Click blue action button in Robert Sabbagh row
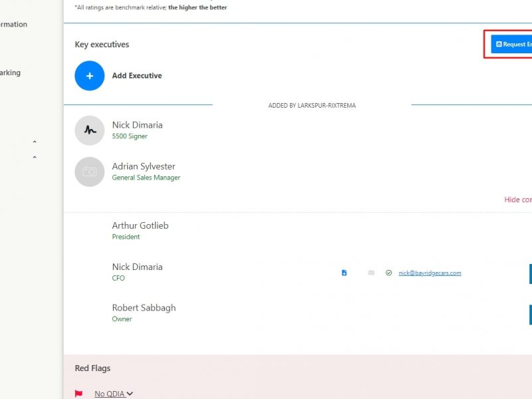 click(x=530, y=314)
